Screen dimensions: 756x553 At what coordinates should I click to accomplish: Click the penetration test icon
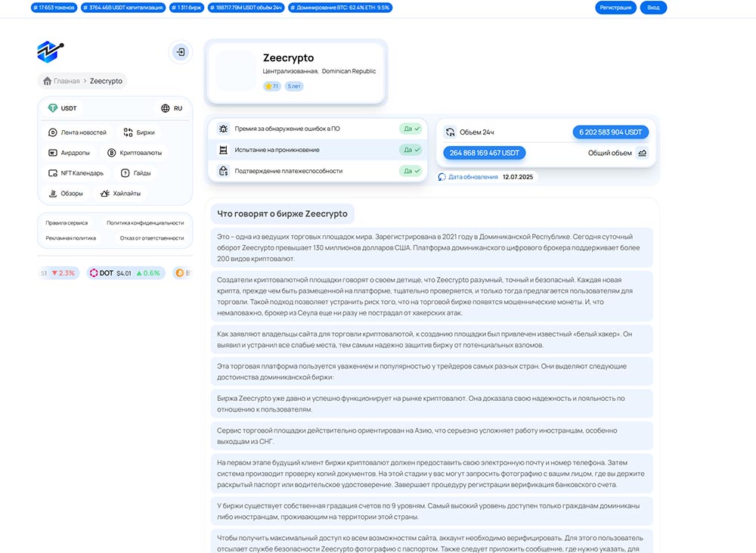coord(223,150)
